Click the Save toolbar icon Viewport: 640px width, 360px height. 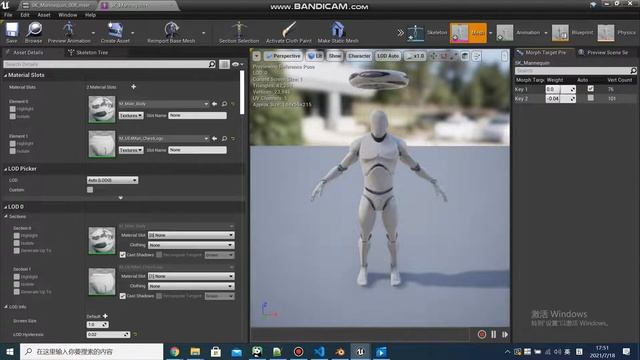tap(11, 31)
